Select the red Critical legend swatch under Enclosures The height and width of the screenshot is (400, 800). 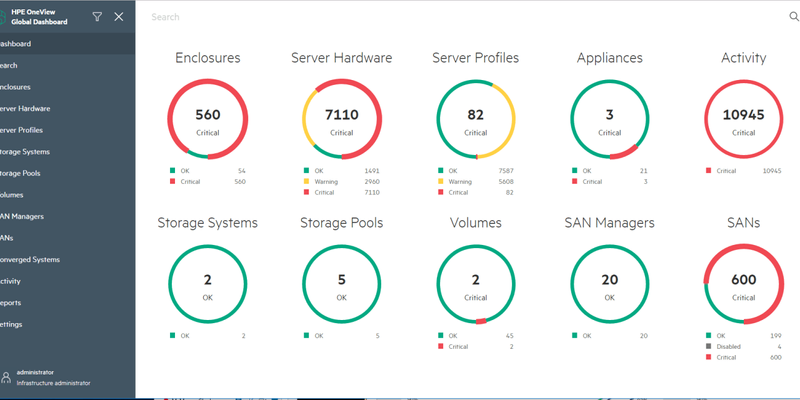click(x=172, y=181)
